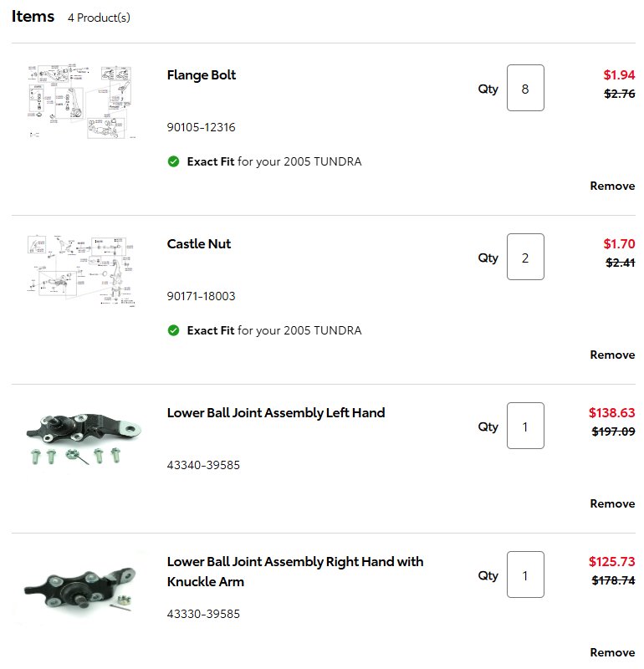
Task: Open the Flange Bolt product title link
Action: 202,75
